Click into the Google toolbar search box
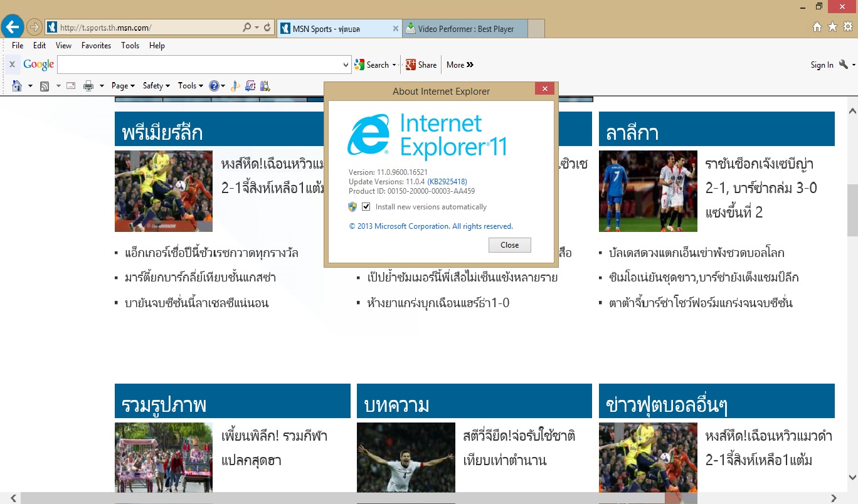 pyautogui.click(x=200, y=65)
